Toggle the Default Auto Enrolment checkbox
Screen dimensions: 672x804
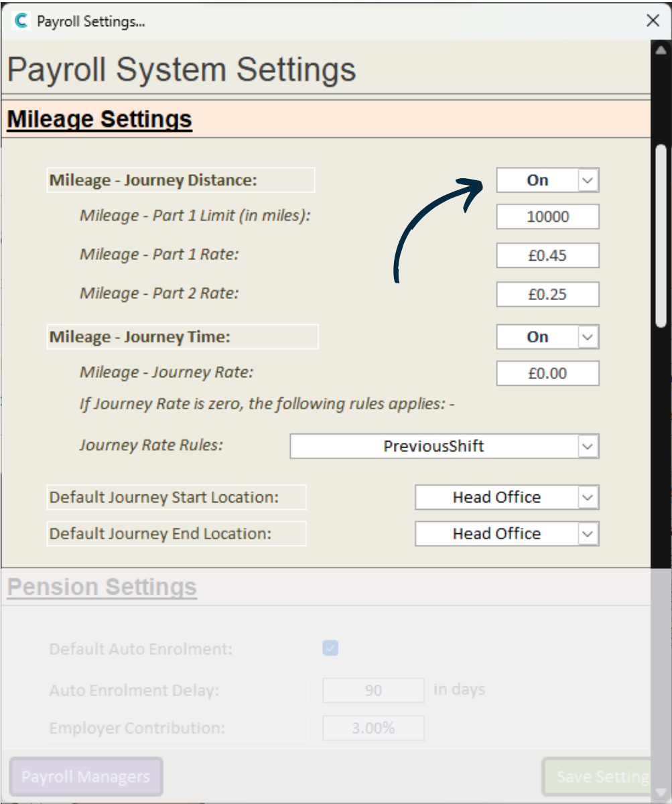point(330,648)
